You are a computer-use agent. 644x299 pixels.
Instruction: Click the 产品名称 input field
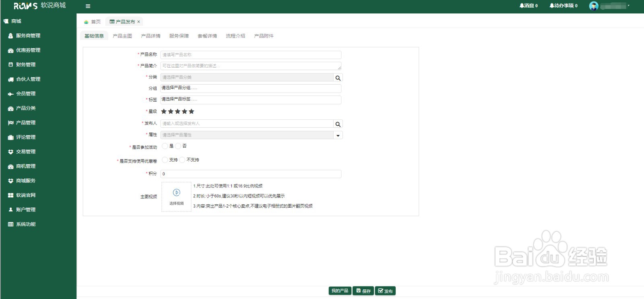(251, 55)
